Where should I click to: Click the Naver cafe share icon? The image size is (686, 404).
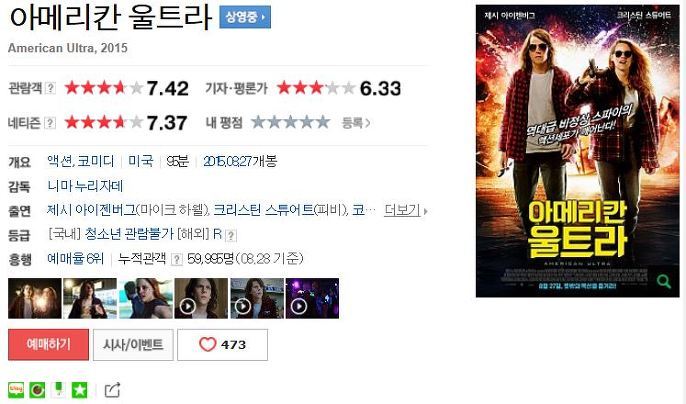[37, 390]
